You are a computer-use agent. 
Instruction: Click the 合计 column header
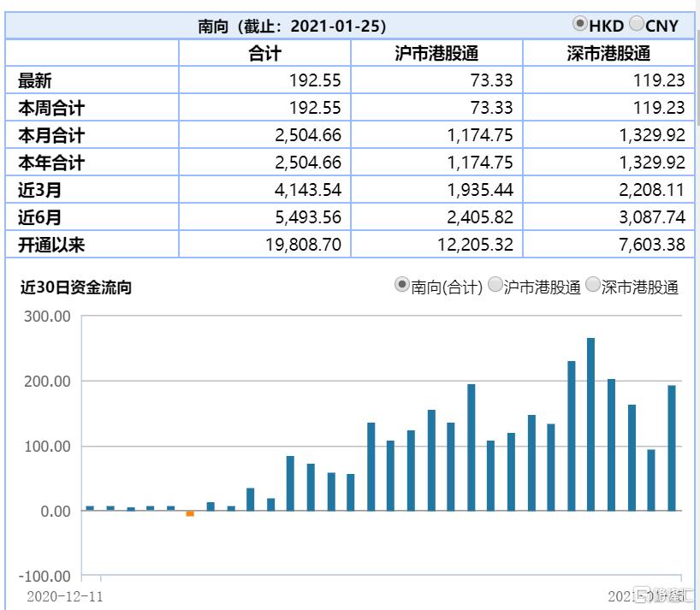[264, 53]
